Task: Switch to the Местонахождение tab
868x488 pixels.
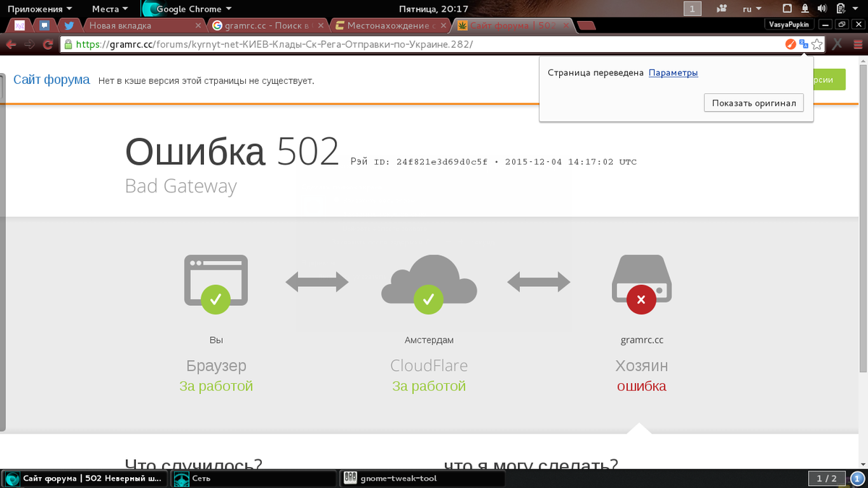Action: (x=391, y=25)
